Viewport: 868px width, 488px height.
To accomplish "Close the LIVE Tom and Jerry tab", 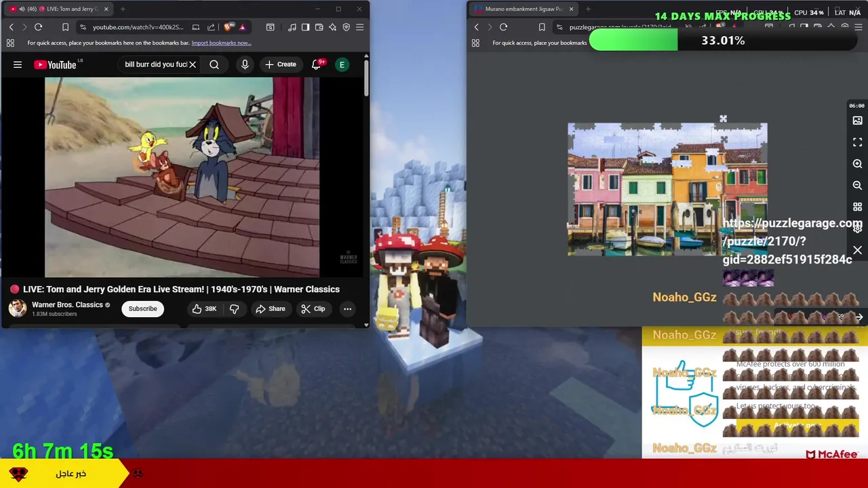I will tap(106, 9).
